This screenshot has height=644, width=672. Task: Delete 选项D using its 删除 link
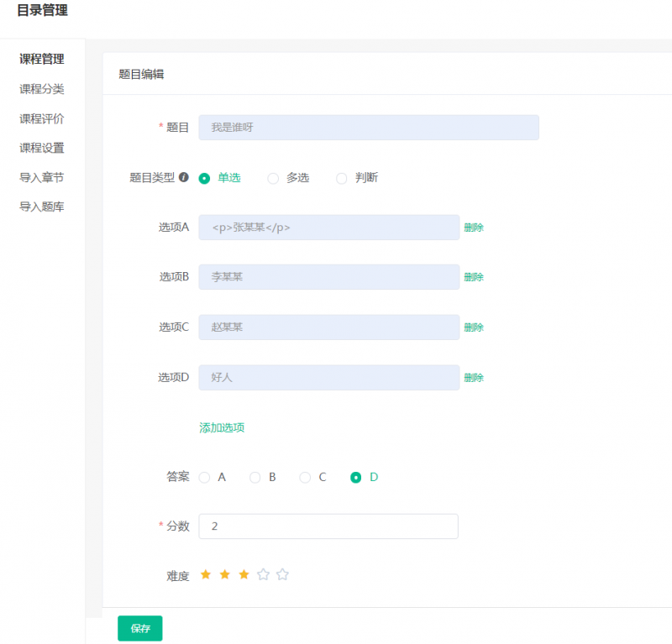point(474,378)
